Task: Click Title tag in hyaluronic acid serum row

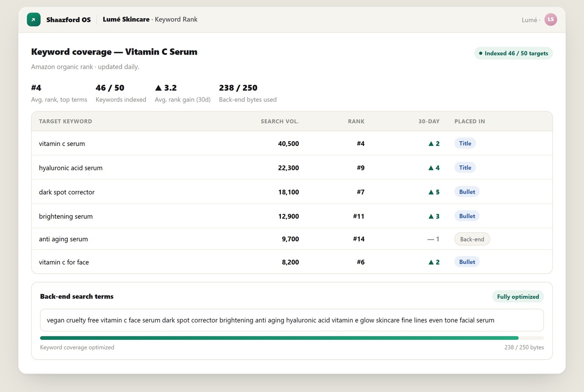Action: (465, 167)
